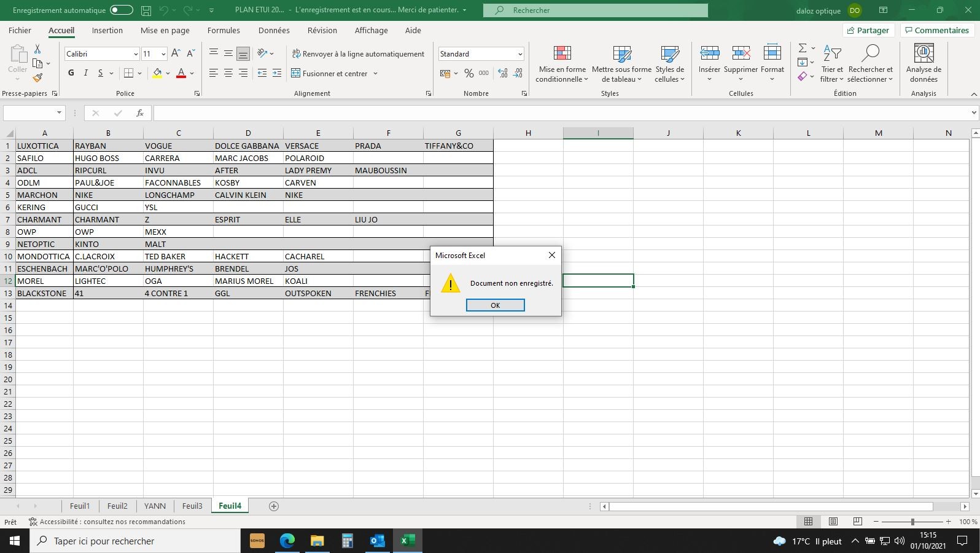This screenshot has height=553, width=980.
Task: Toggle Page Layout view in status bar
Action: (x=833, y=521)
